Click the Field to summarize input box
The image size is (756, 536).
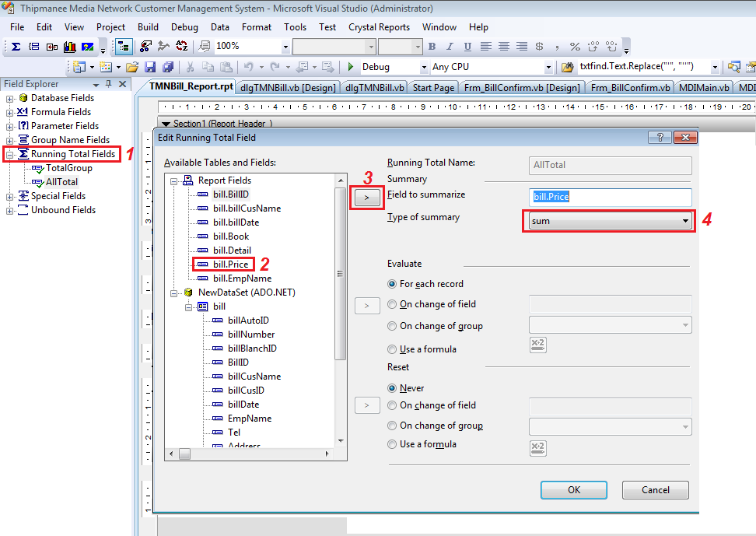point(610,197)
